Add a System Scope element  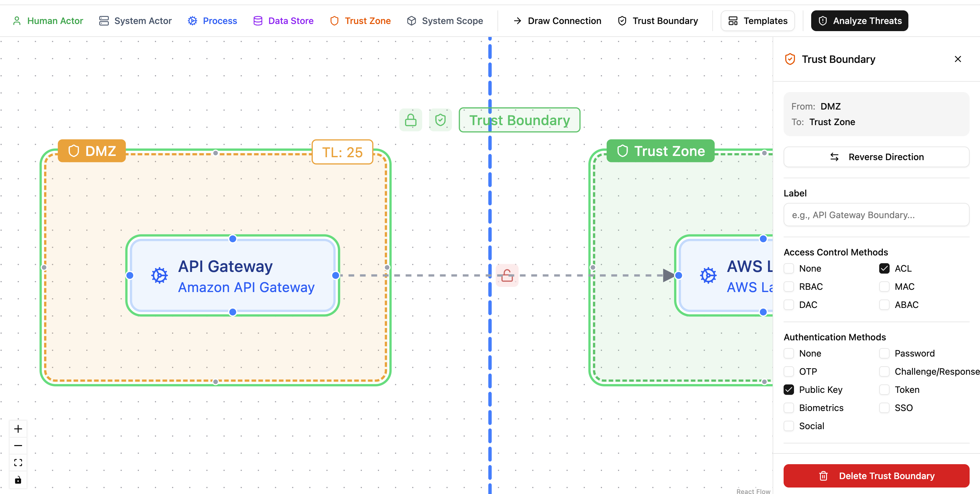[445, 20]
